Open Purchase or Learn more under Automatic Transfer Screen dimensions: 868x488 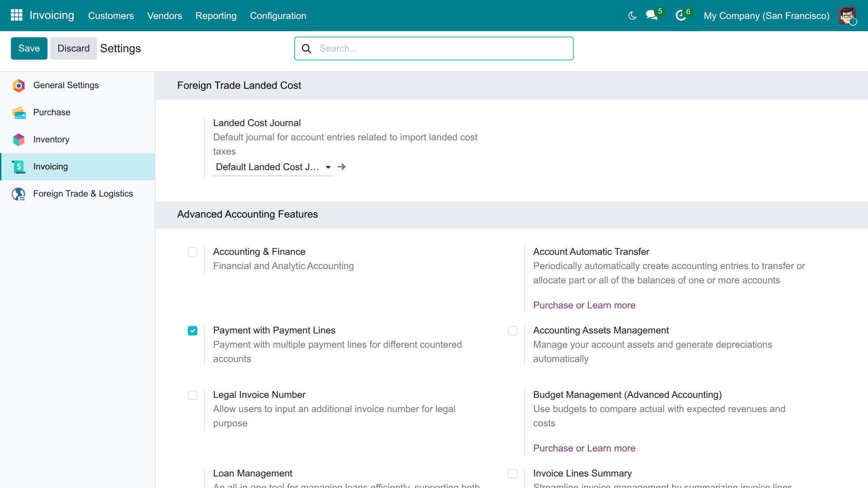click(x=584, y=305)
